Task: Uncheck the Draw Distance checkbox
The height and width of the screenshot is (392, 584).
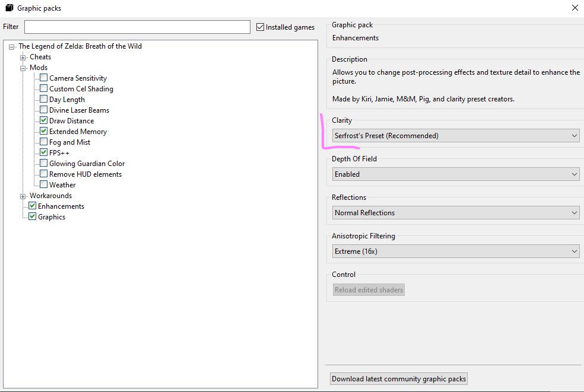Action: pos(43,120)
